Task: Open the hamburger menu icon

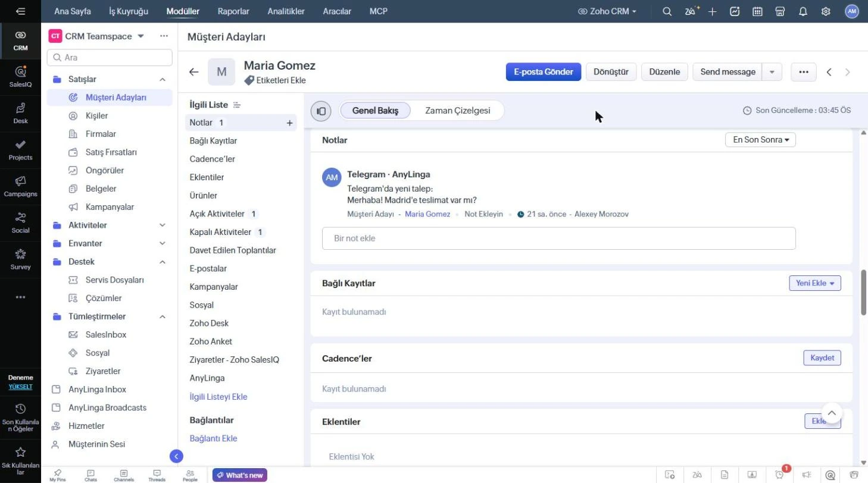Action: (20, 11)
